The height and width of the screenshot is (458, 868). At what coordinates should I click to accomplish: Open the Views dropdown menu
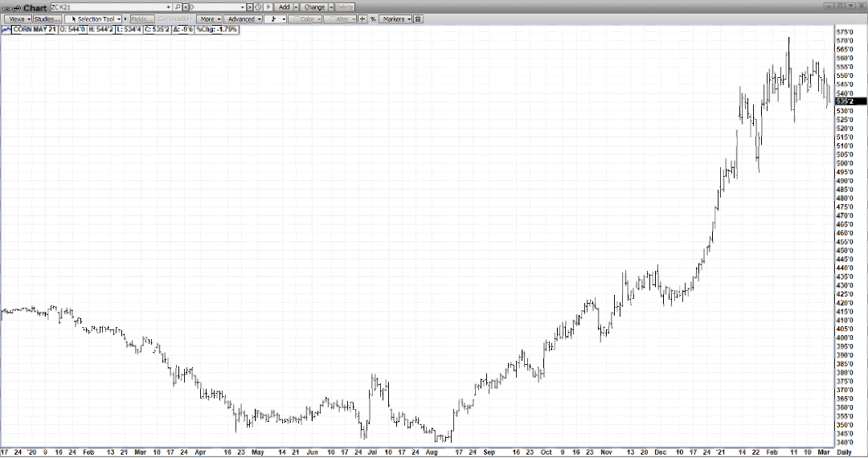coord(18,18)
